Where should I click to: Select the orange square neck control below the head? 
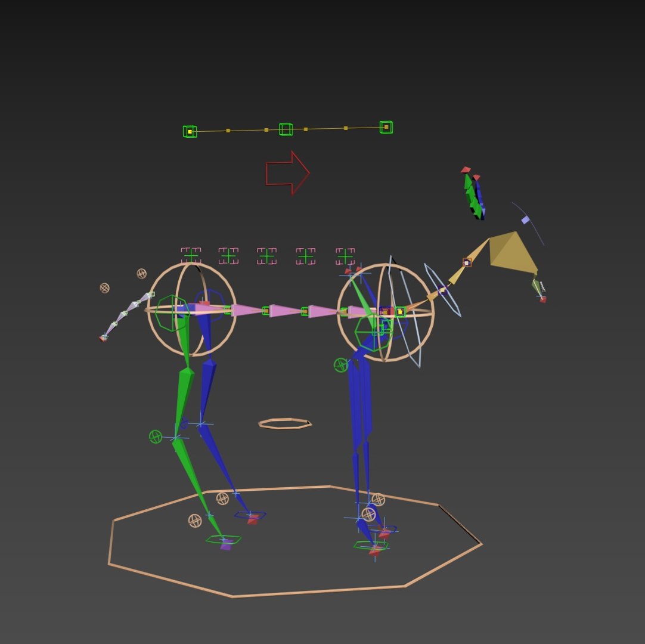467,262
